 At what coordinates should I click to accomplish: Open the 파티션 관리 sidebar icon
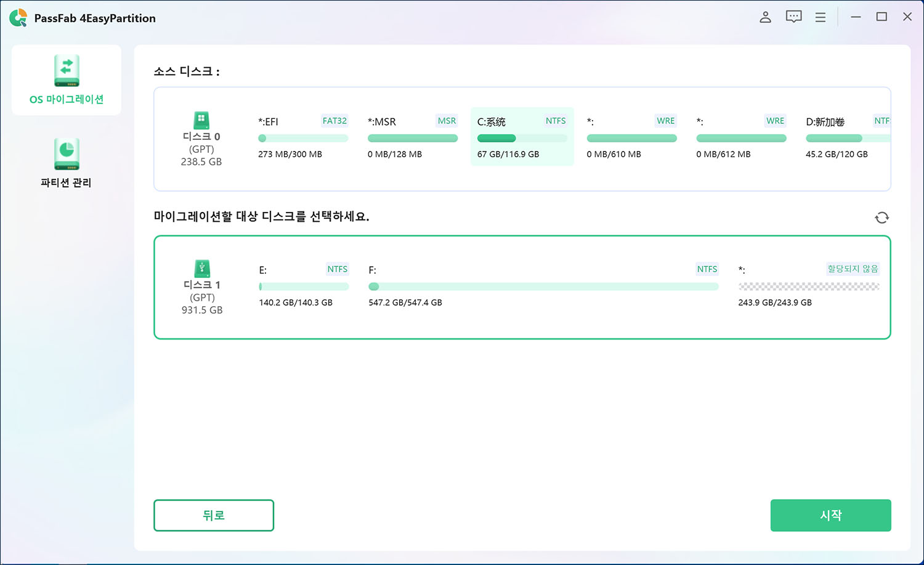(x=67, y=154)
